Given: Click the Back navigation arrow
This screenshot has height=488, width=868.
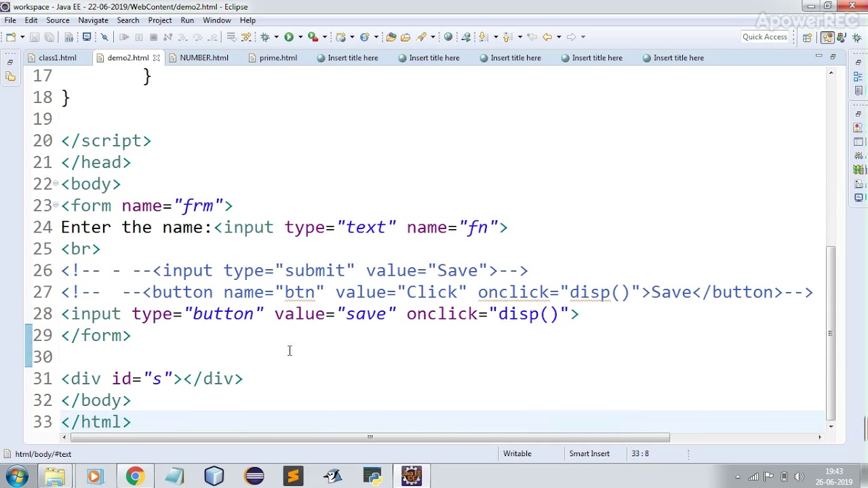Looking at the screenshot, I should 547,37.
